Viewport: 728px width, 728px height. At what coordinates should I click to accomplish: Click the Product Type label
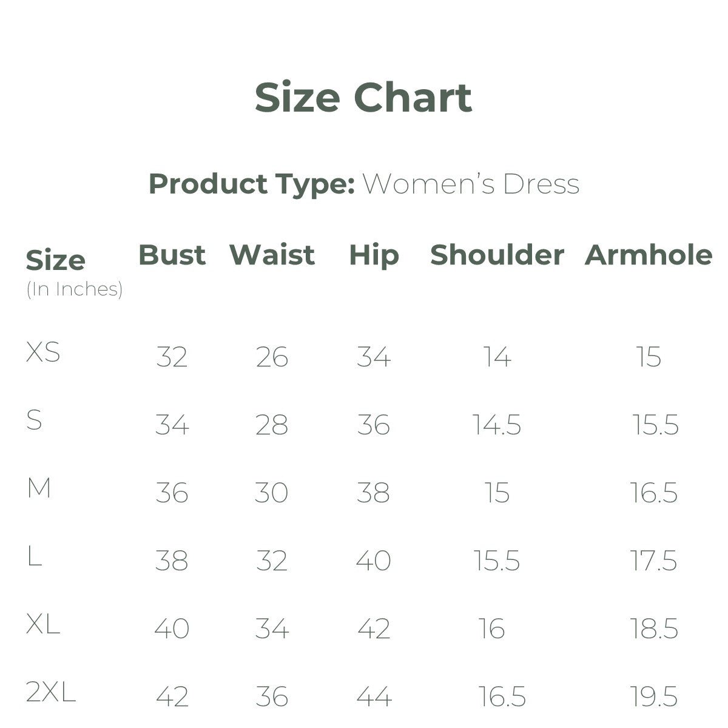click(x=251, y=184)
